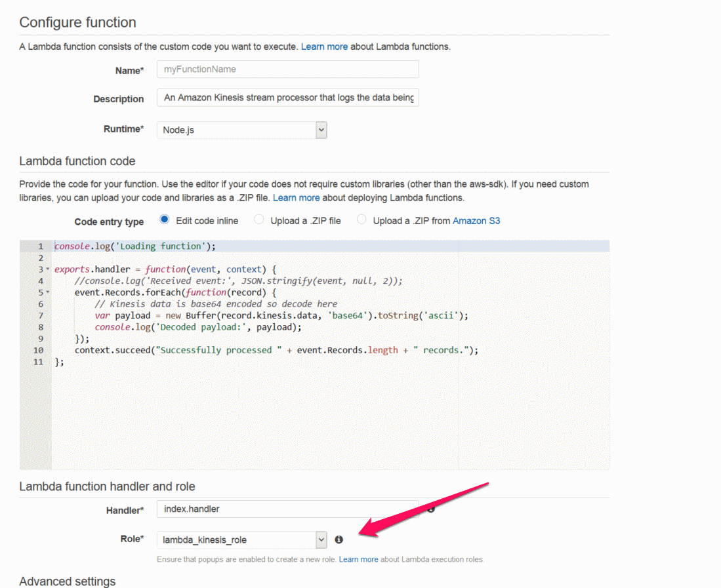Click the event.Records.forEach code line

(x=176, y=292)
